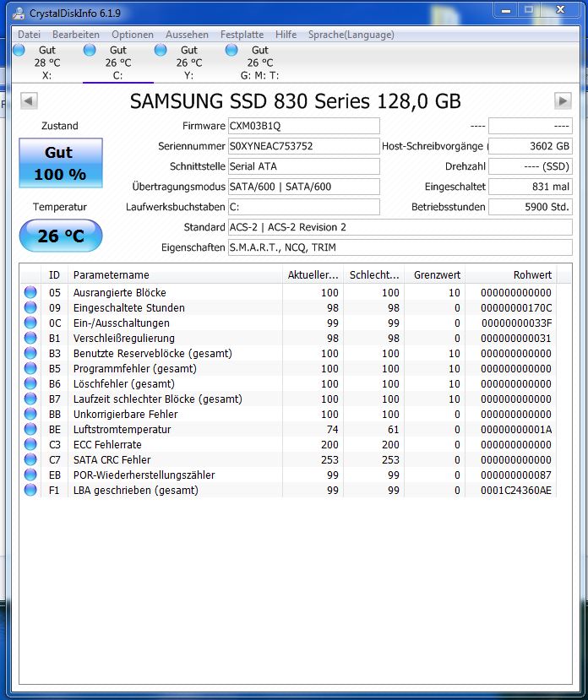Go to next disk with right arrow

coord(563,100)
